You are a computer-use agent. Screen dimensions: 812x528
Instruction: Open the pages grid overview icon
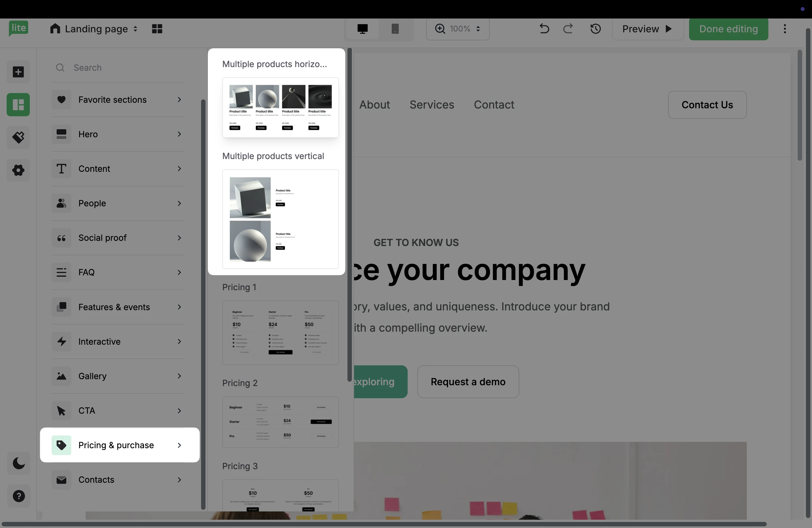(x=157, y=29)
